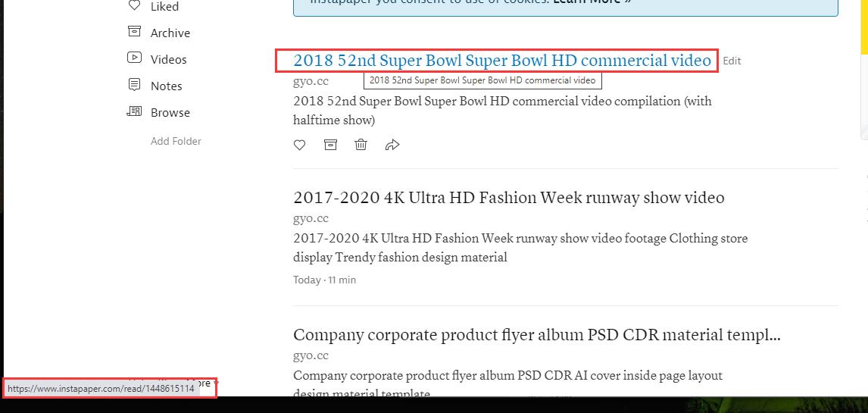Click gyo.cc source under Super Bowl article
This screenshot has width=868, height=413.
[311, 81]
